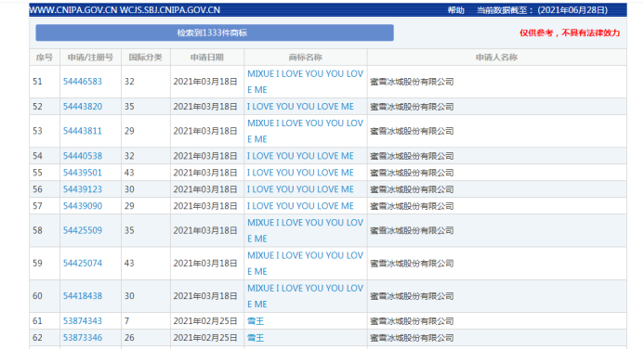Select applicant name in row 58

pos(412,230)
